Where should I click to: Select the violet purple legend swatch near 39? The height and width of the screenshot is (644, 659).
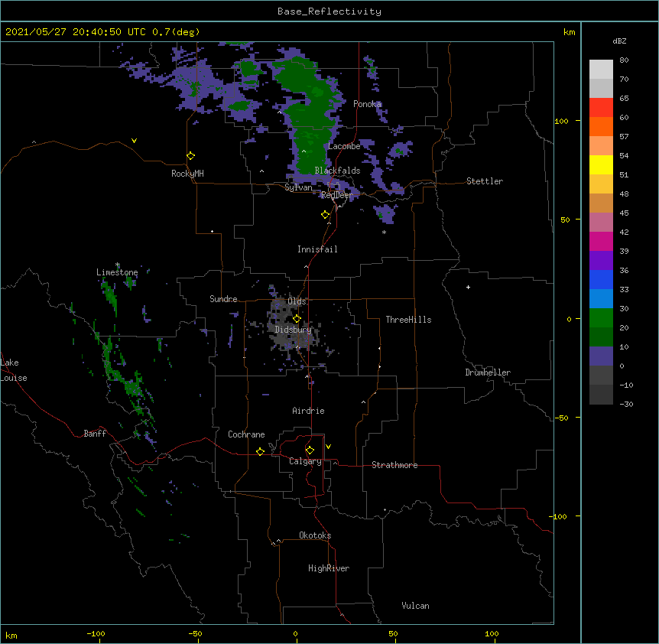click(601, 260)
